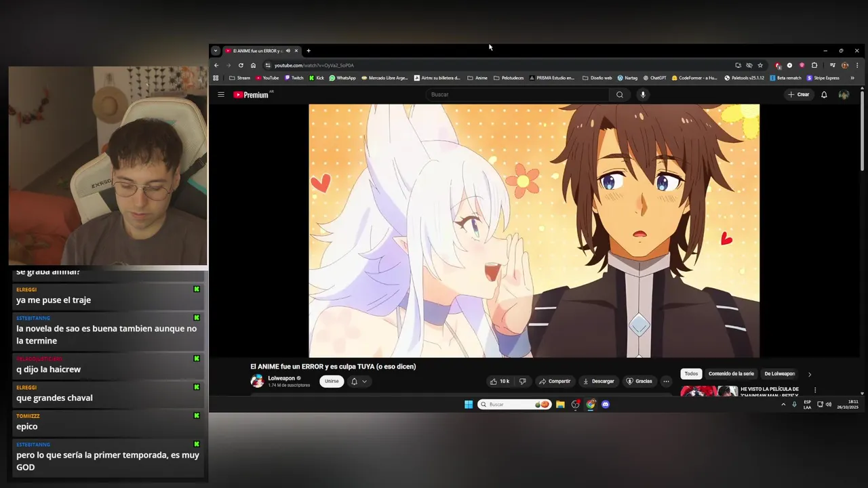Image resolution: width=868 pixels, height=488 pixels.
Task: Open the YouTube guide hamburger menu
Action: 220,95
